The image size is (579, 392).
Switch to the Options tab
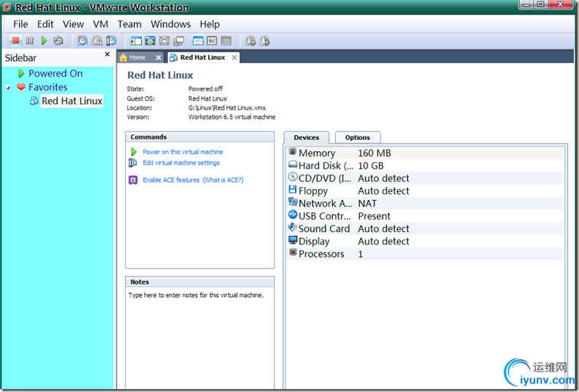coord(357,137)
